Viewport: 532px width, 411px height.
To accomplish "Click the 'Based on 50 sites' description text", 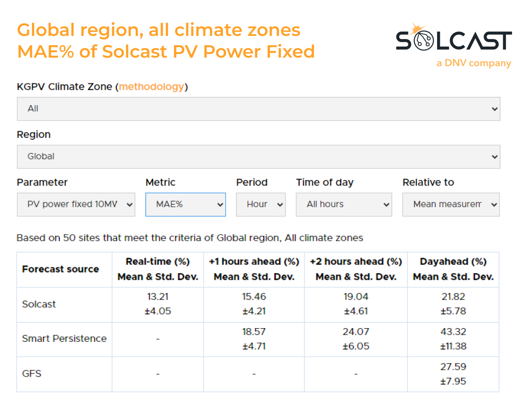I will point(190,238).
